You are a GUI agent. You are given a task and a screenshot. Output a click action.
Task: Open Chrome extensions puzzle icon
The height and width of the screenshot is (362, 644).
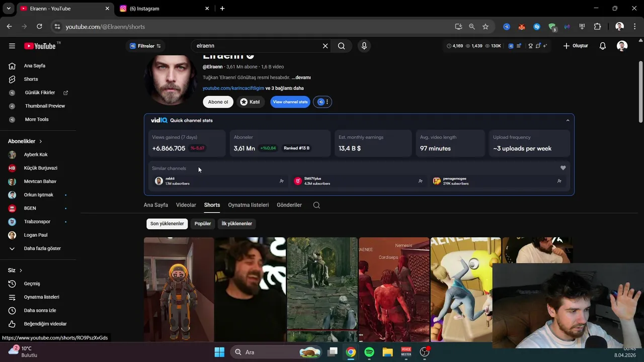pos(598,27)
